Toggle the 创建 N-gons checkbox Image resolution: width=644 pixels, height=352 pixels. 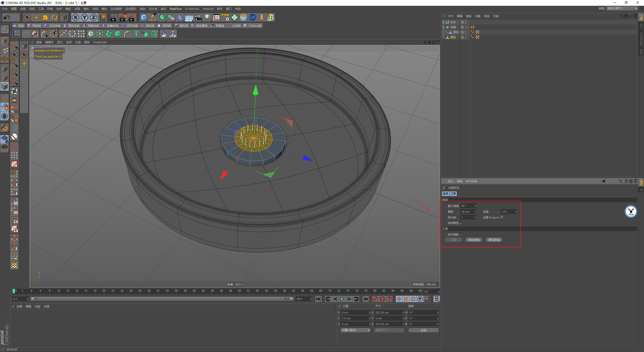coord(502,217)
